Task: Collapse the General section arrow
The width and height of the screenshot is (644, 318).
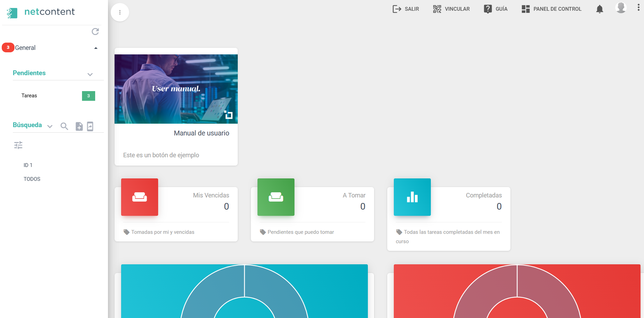Action: pyautogui.click(x=96, y=48)
